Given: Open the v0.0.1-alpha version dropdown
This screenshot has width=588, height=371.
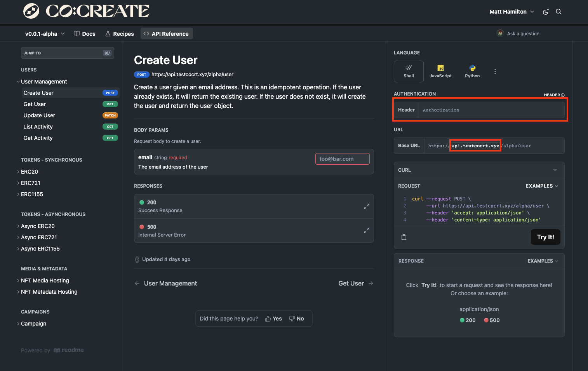Looking at the screenshot, I should [45, 34].
